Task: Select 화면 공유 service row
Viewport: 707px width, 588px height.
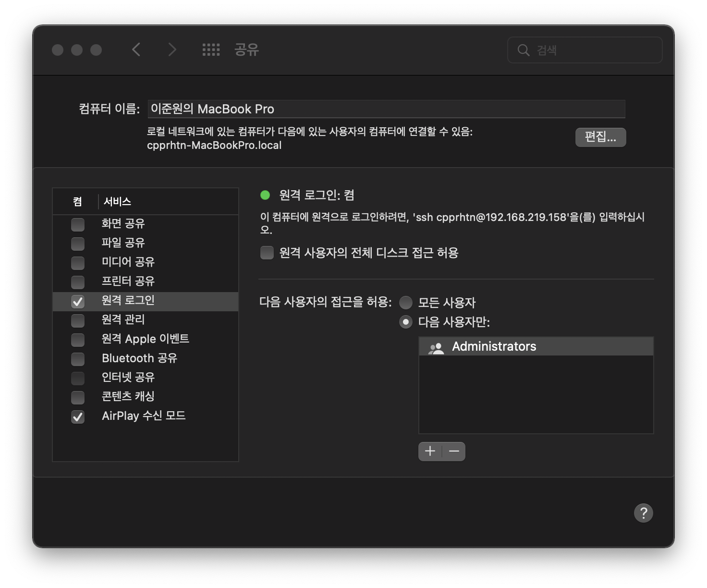Action: pos(146,224)
